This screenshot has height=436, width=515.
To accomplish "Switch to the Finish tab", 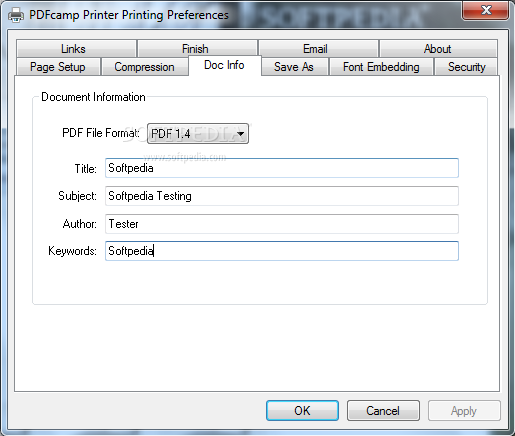I will (x=197, y=49).
